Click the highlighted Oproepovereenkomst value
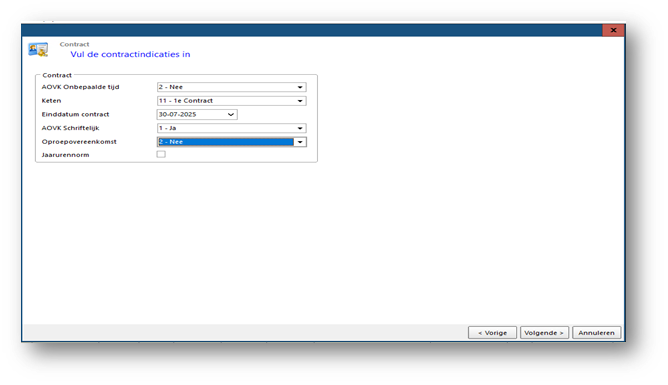668x385 pixels. pos(225,142)
